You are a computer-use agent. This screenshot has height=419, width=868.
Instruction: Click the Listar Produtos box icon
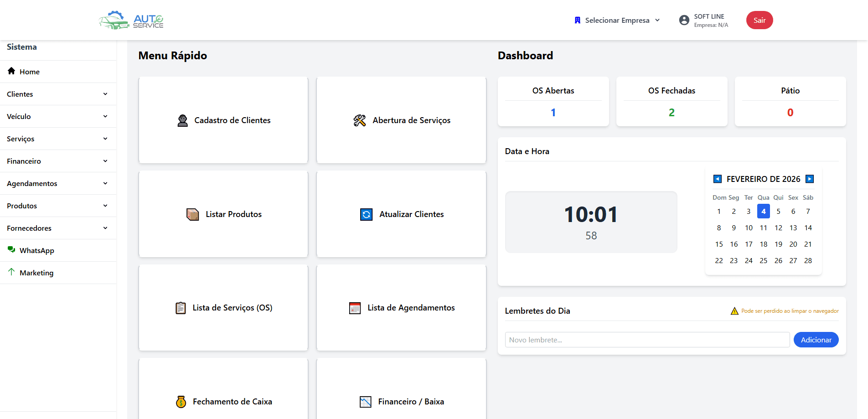tap(193, 214)
